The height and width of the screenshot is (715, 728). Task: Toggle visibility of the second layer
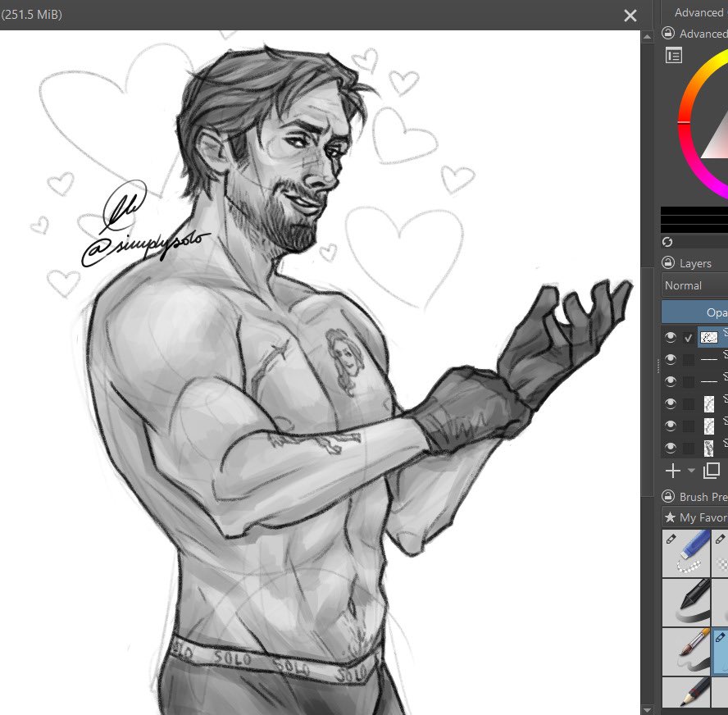coord(670,359)
